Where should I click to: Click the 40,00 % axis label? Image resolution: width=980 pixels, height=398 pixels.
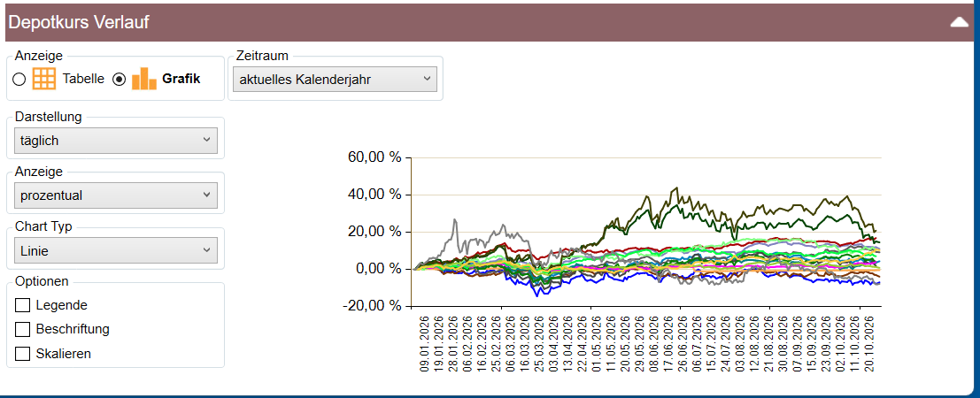(374, 195)
